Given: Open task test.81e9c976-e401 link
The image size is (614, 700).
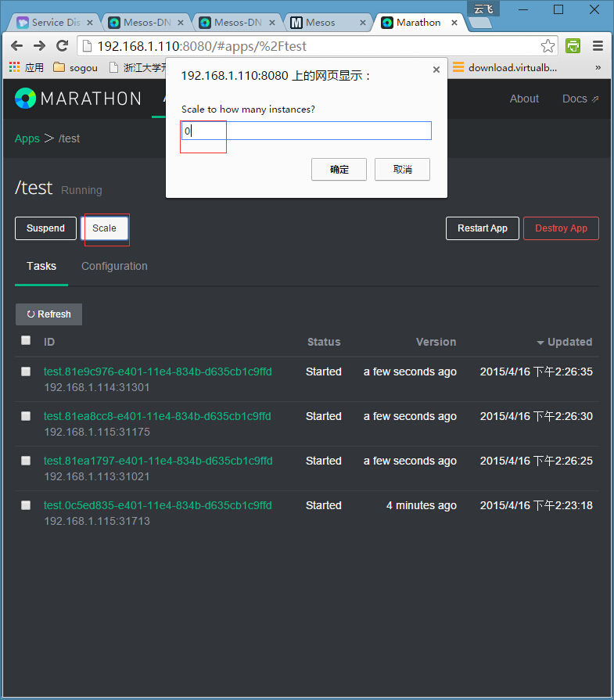Looking at the screenshot, I should click(x=158, y=372).
